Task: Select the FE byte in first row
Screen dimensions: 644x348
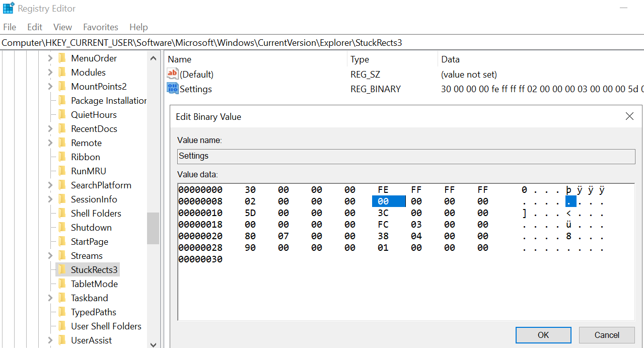Action: (x=383, y=190)
